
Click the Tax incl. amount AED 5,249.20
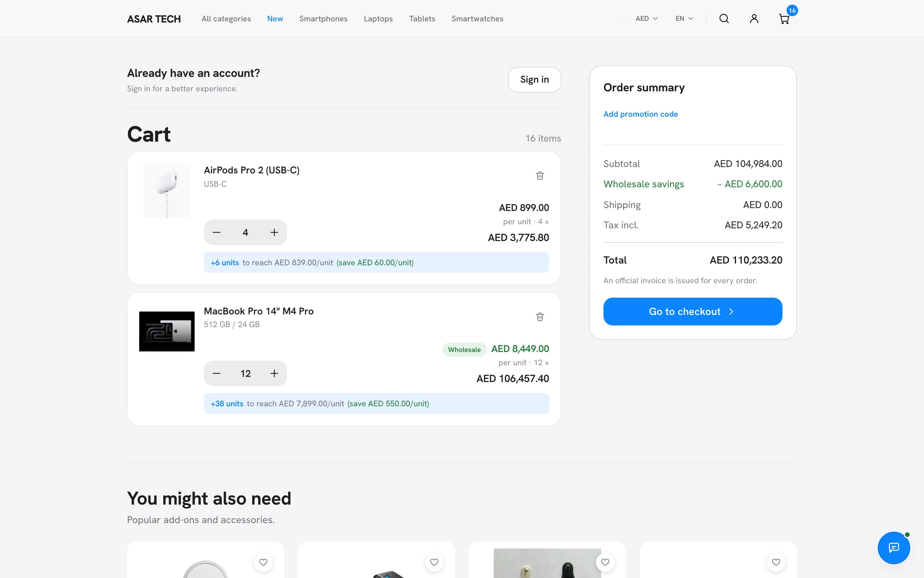tap(753, 225)
